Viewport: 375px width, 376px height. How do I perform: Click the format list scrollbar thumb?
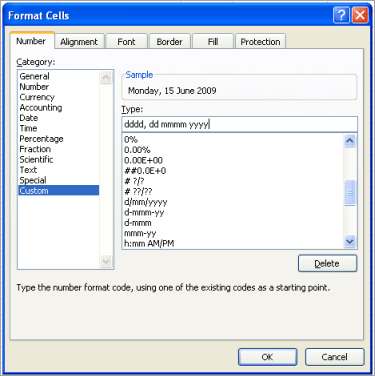(350, 193)
